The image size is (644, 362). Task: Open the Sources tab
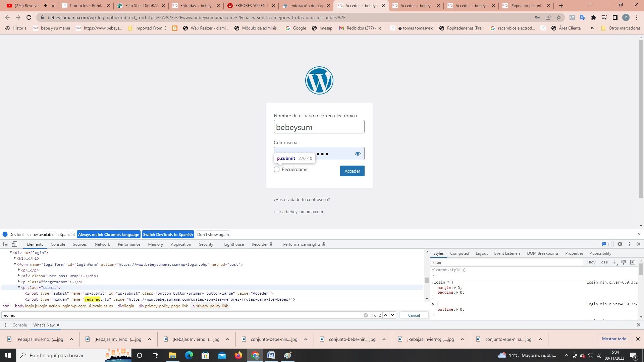[x=80, y=244]
